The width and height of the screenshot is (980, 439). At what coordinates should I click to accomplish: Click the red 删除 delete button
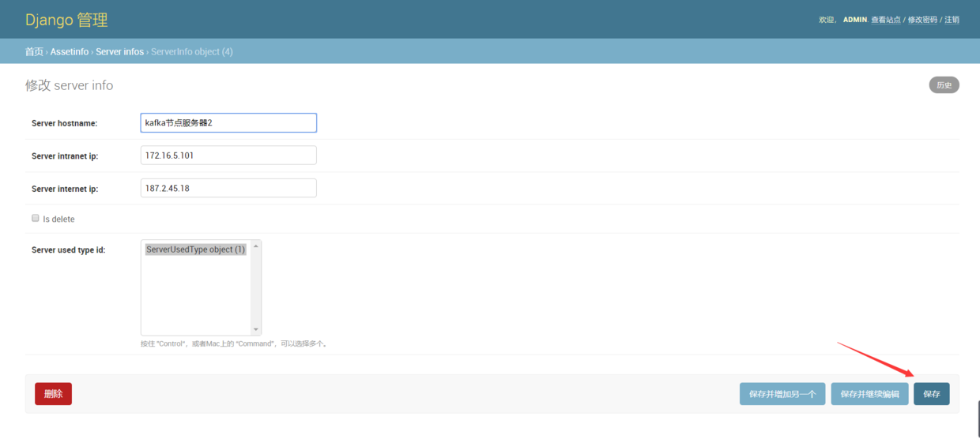(53, 394)
